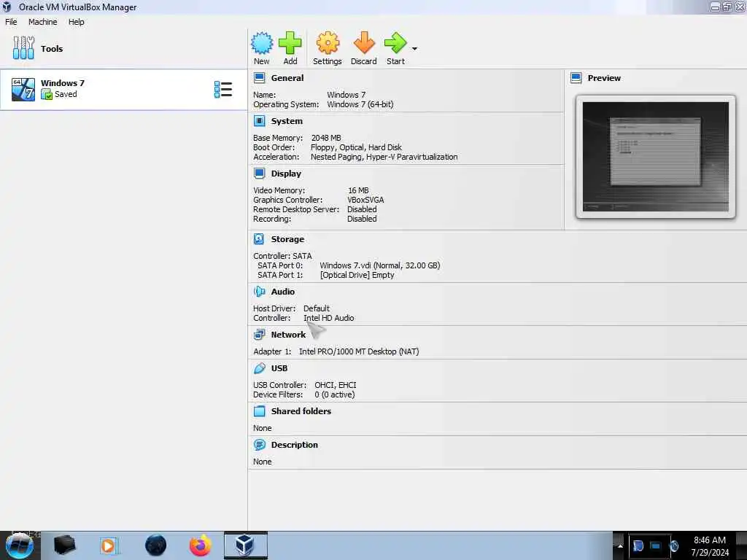
Task: Open Windows 7 machine tools list menu
Action: click(223, 90)
